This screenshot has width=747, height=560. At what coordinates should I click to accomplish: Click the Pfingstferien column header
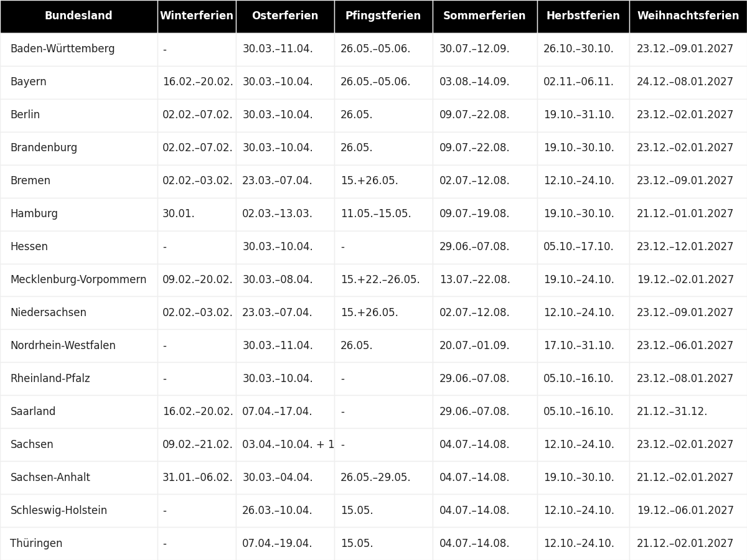[x=383, y=16]
